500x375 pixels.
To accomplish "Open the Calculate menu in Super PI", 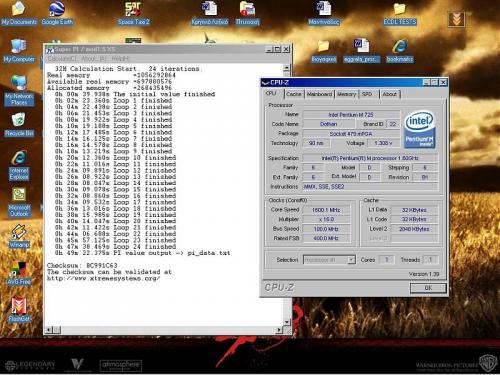I will point(62,59).
